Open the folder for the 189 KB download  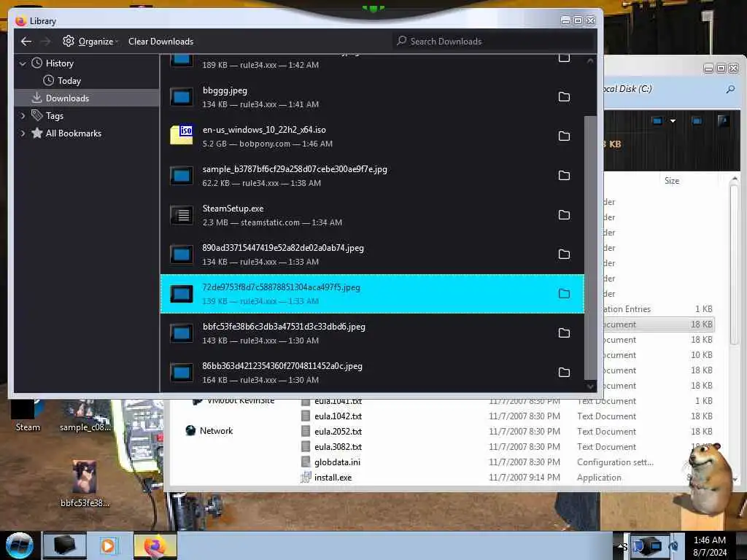[564, 58]
